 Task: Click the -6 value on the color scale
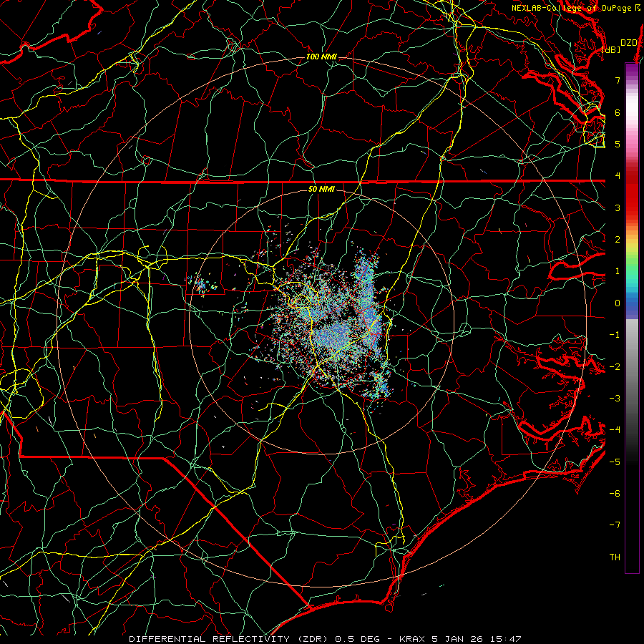(615, 493)
